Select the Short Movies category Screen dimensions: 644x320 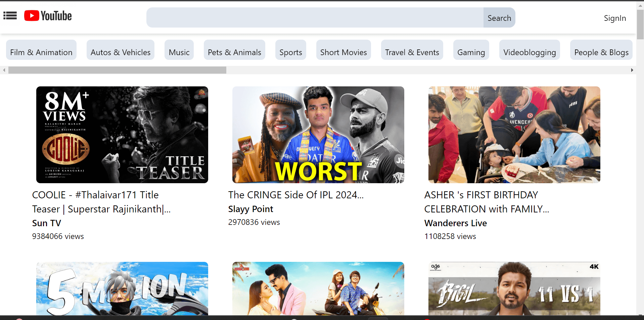pyautogui.click(x=343, y=50)
